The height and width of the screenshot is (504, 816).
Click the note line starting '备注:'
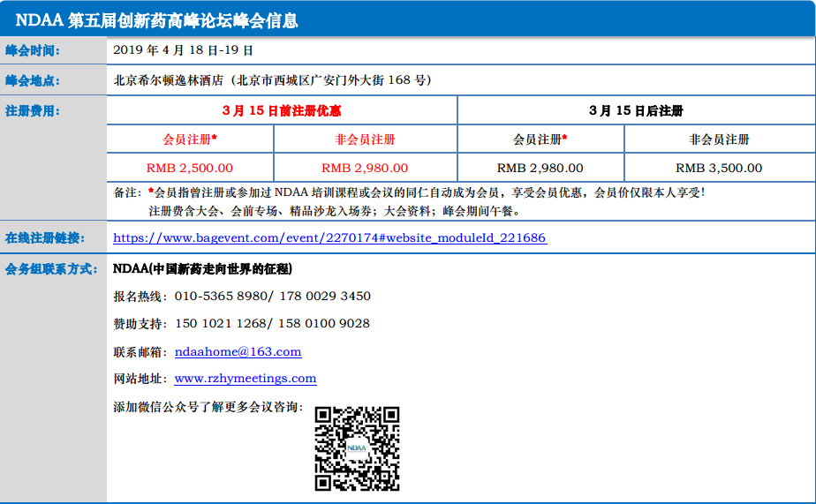coord(409,192)
